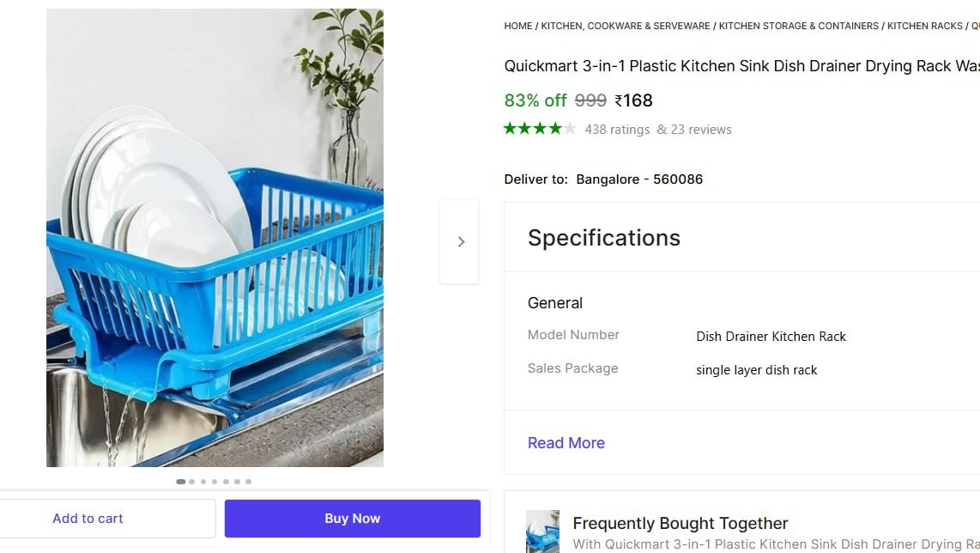
Task: Select the first carousel dot
Action: (x=181, y=482)
